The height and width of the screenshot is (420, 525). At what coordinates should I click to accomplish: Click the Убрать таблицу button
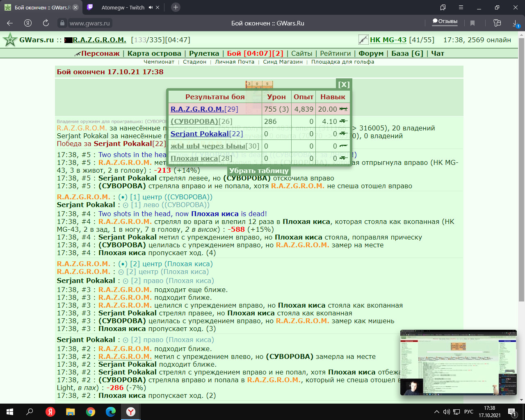point(259,171)
